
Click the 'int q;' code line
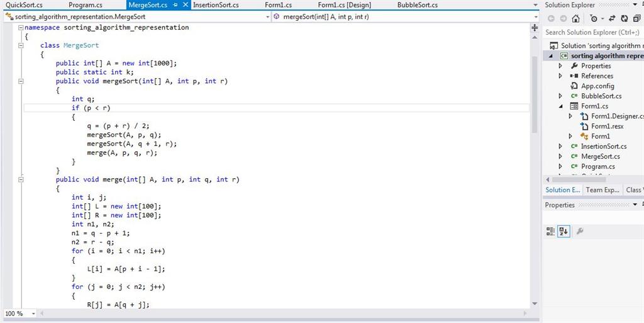tap(84, 99)
